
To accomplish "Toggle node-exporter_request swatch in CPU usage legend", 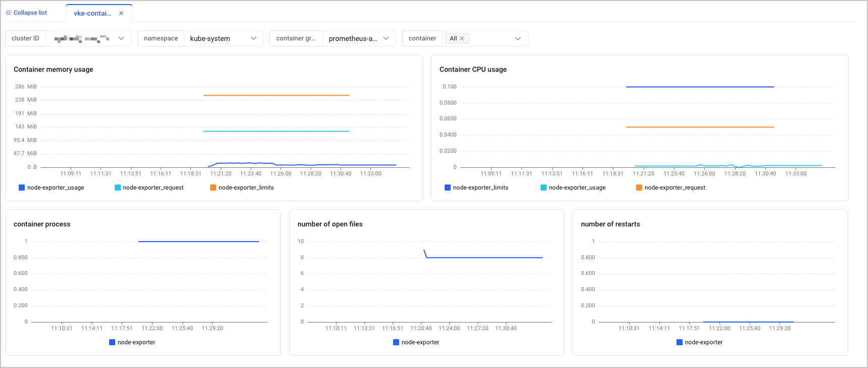I will (x=639, y=188).
